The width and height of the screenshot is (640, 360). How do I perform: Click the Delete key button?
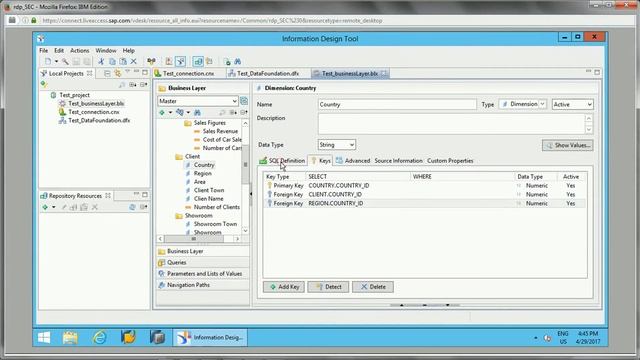pos(373,287)
